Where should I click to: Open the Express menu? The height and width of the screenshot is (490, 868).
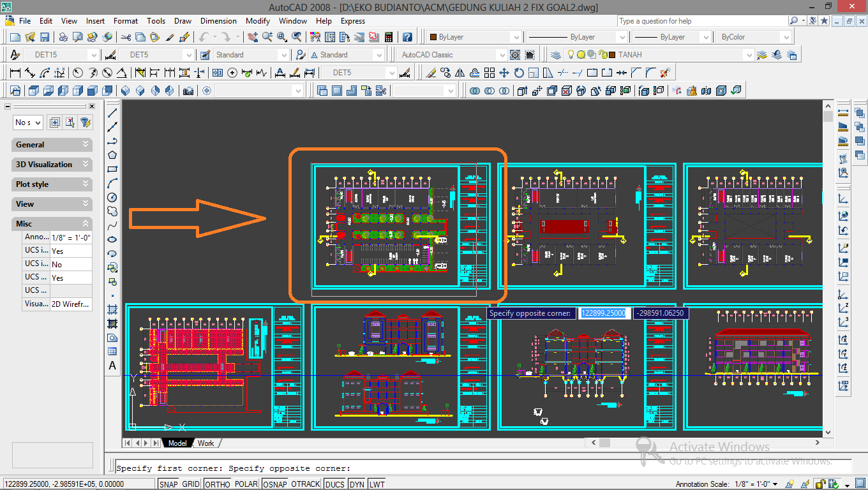353,21
